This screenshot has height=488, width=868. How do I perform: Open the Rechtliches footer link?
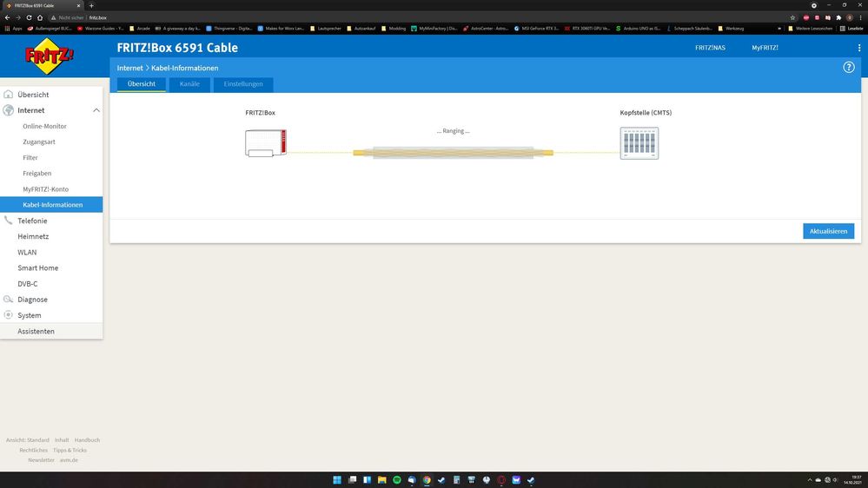coord(33,451)
